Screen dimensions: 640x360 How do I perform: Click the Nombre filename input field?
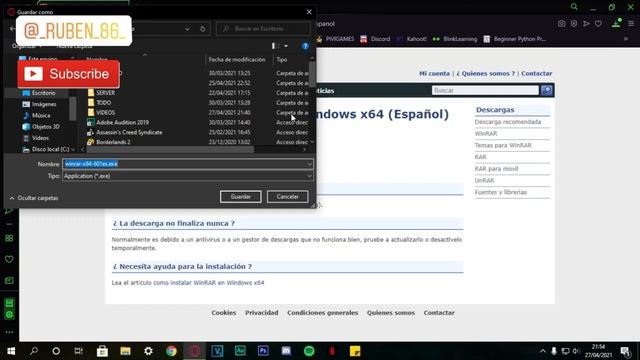click(184, 164)
